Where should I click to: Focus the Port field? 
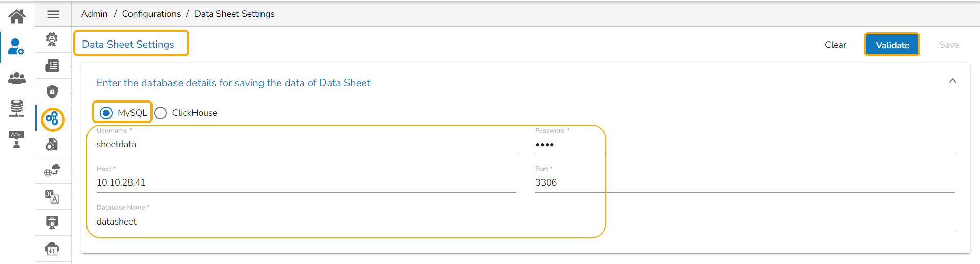point(745,183)
